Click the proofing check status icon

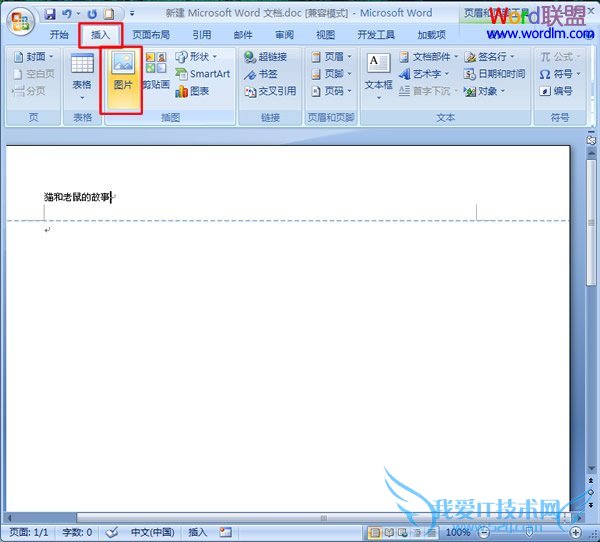[112, 532]
